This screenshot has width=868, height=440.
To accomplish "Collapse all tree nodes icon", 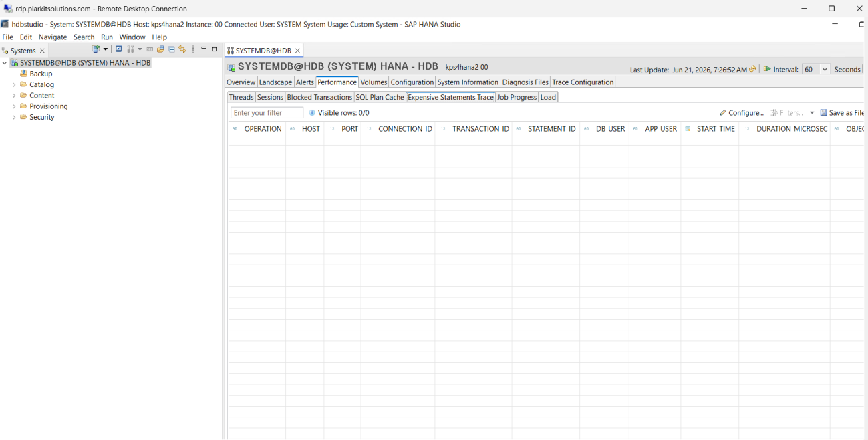I will point(172,49).
